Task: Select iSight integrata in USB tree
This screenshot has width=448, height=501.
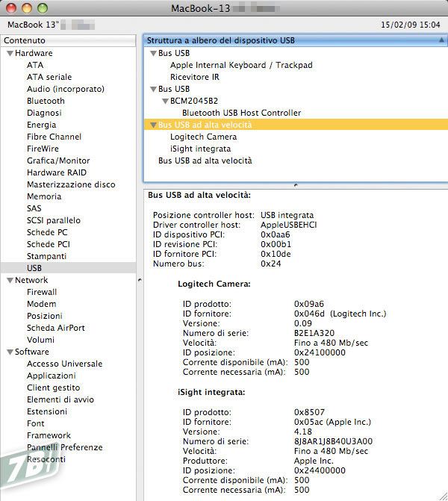Action: [200, 149]
